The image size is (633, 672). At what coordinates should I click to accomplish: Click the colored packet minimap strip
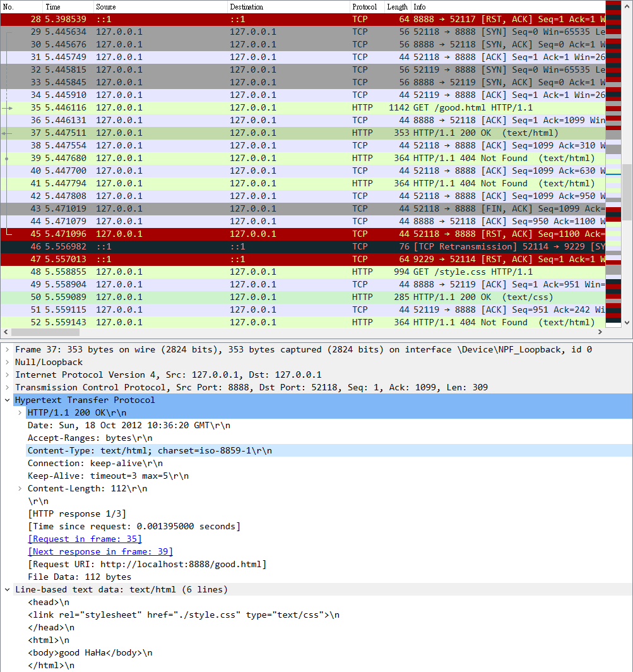click(x=613, y=164)
